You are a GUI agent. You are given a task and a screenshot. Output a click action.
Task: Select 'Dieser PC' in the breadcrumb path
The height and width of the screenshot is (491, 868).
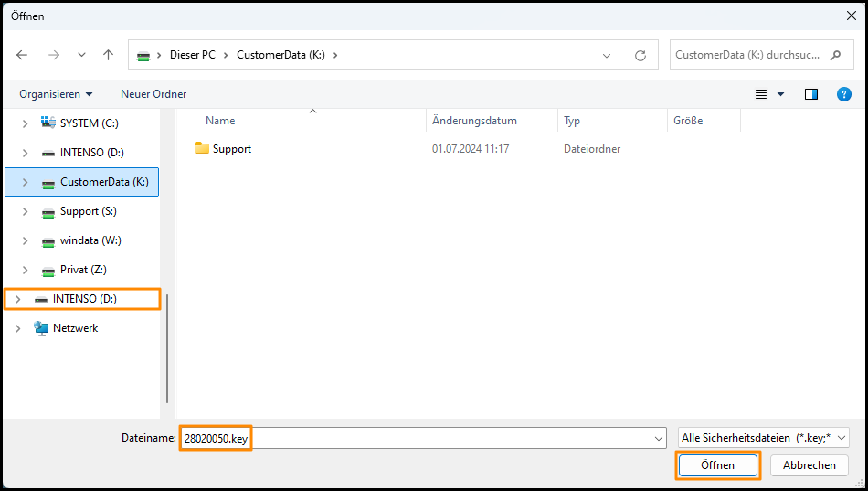(192, 55)
